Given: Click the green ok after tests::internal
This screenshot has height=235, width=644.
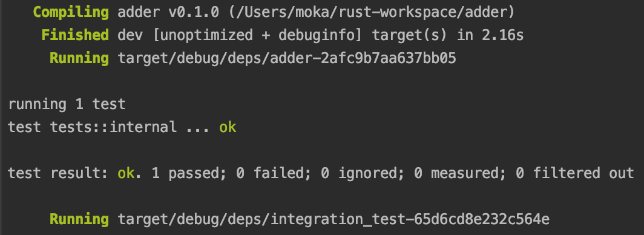Looking at the screenshot, I should (228, 127).
